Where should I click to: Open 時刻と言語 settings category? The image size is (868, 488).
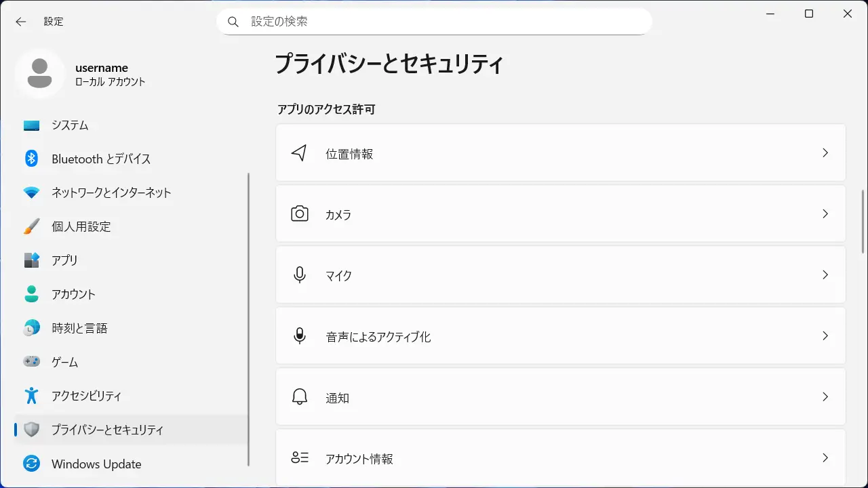pyautogui.click(x=79, y=328)
